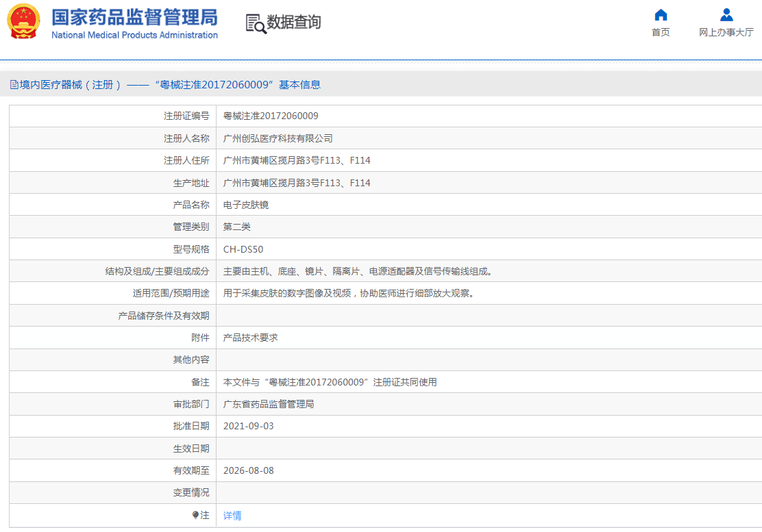The image size is (762, 532).
Task: Click approval department 广东省药品监督管理局 cell
Action: click(x=269, y=404)
